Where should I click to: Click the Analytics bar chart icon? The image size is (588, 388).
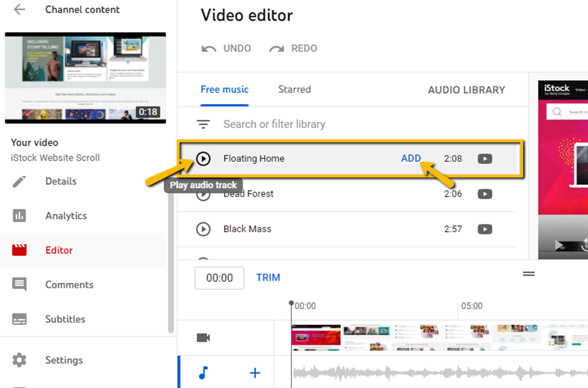(x=19, y=216)
